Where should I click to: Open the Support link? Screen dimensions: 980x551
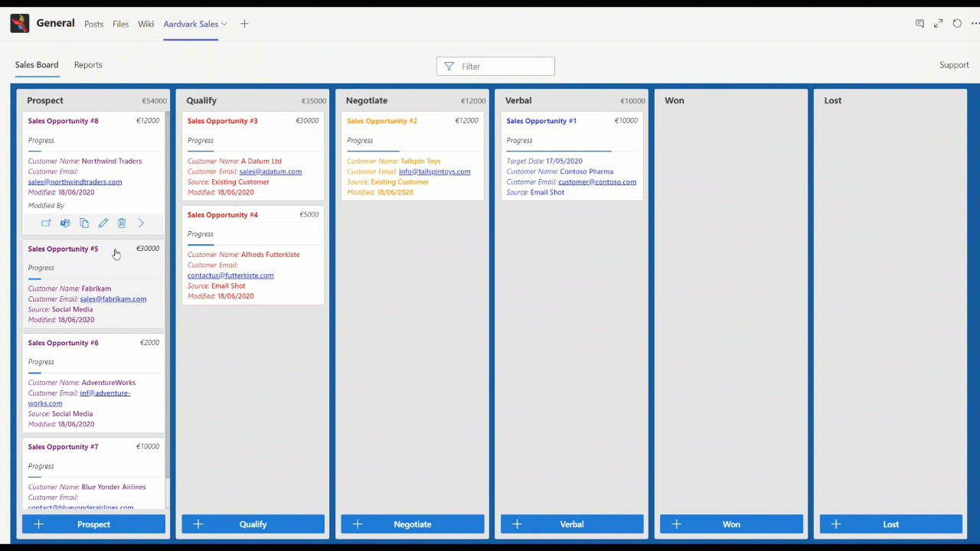(x=954, y=65)
